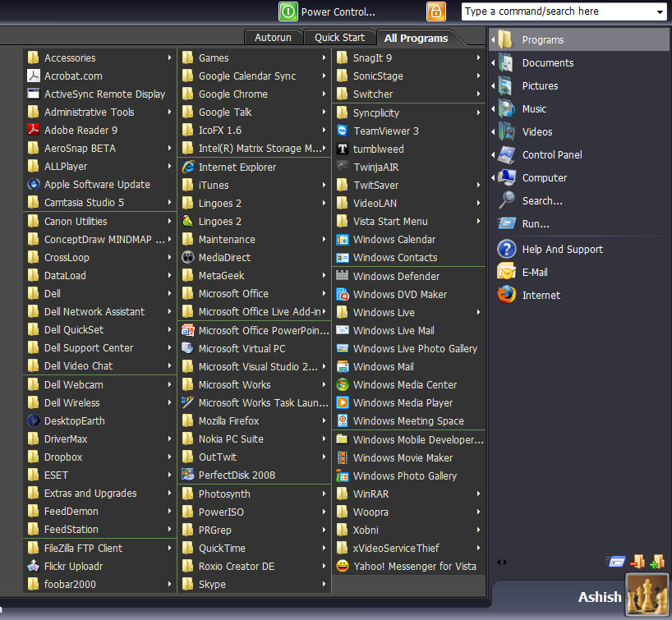Screen dimensions: 672x620
Task: Click the green Power Control icon
Action: coord(288,11)
